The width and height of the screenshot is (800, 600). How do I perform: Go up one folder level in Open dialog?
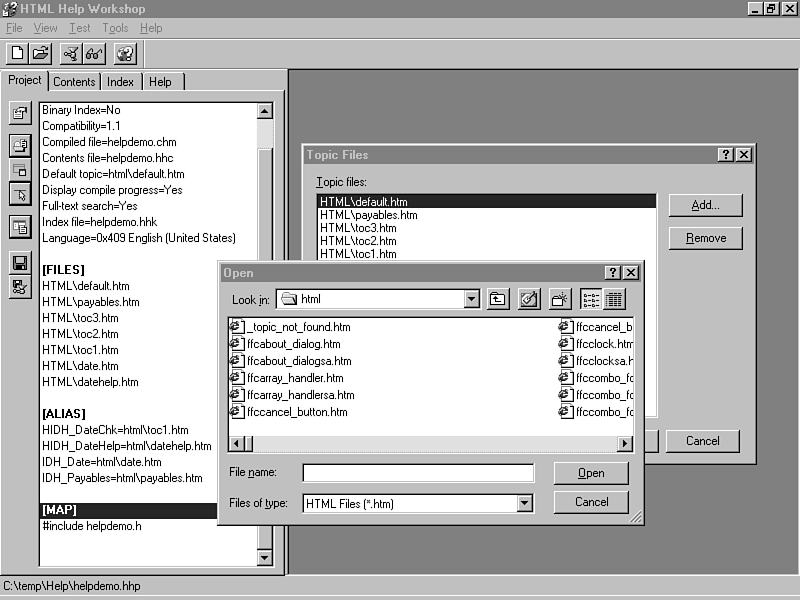point(498,299)
